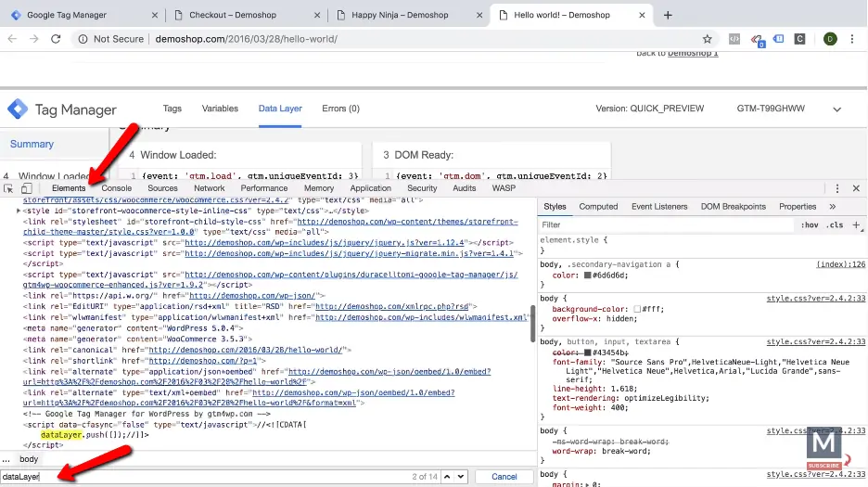Activate the DevTools inspect element tool

8,188
